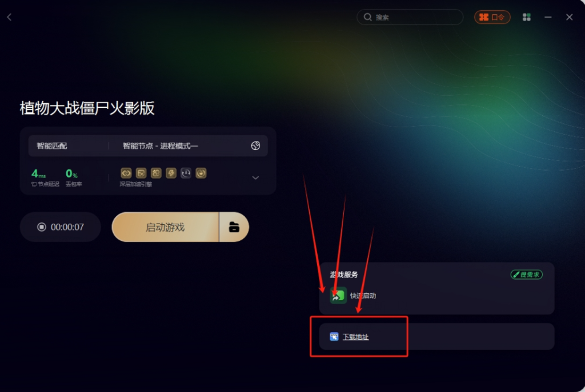Open the four-square grid menu icon

click(x=526, y=17)
